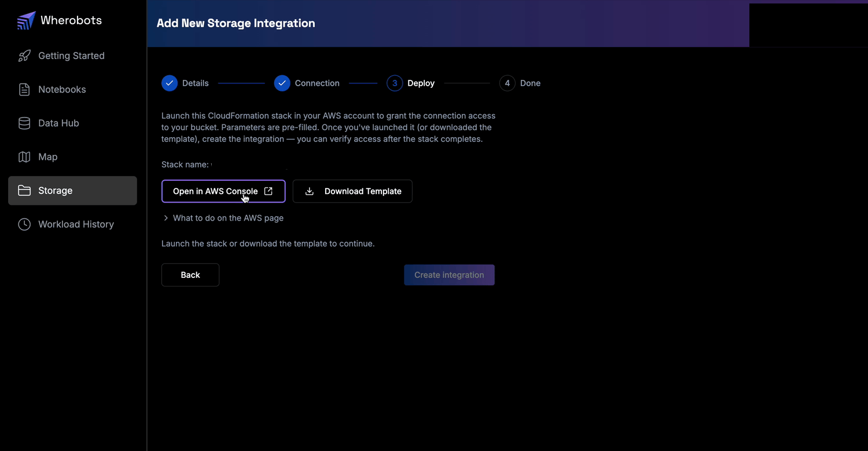Open Getting Started in the sidebar
Screen dimensions: 868x451
point(72,56)
